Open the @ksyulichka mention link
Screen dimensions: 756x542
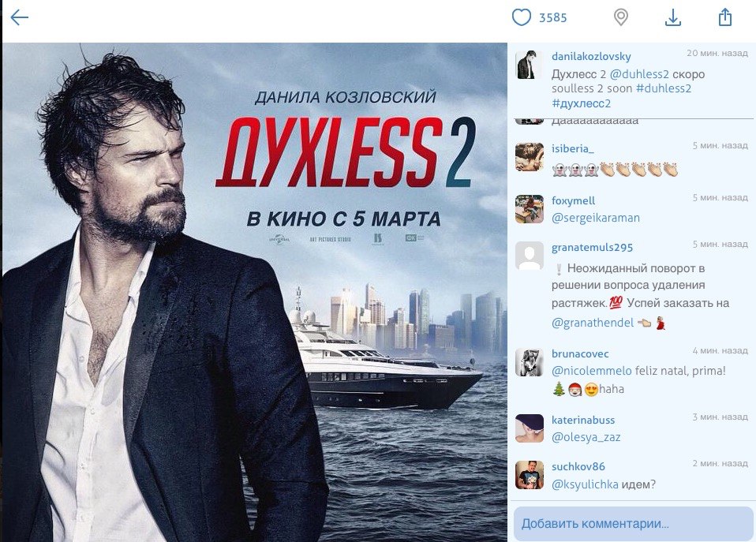tap(585, 484)
